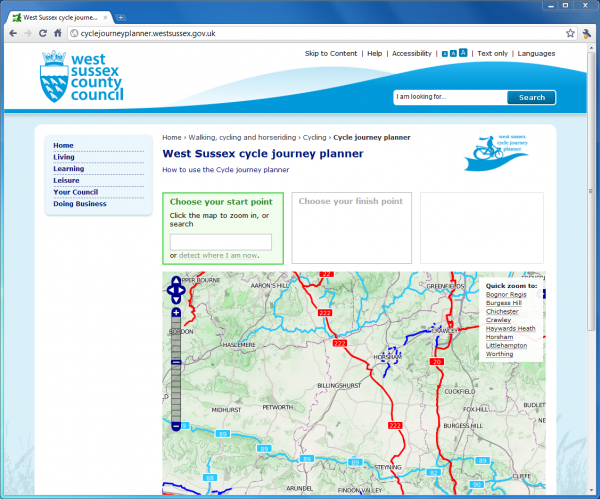Pan the map up with arrow

[176, 280]
